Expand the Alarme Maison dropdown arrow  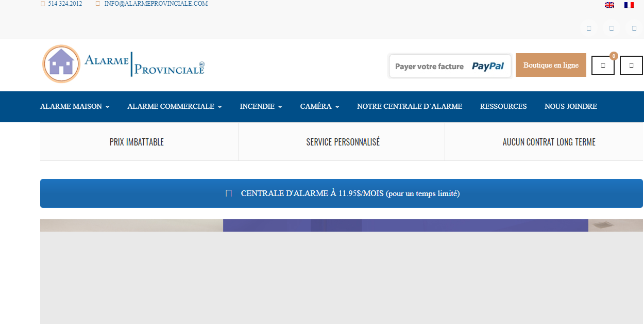[108, 107]
